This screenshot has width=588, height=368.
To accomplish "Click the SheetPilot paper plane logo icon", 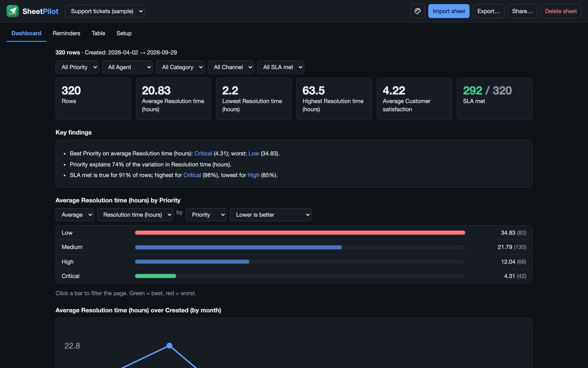I will (13, 11).
